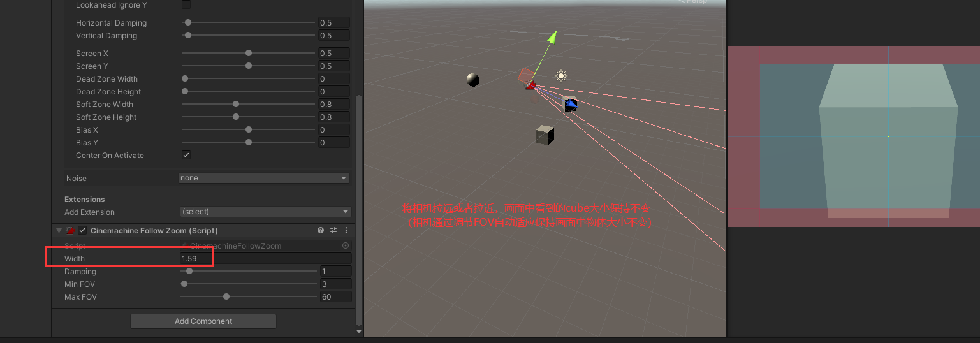Open Add Extension select dropdown
The width and height of the screenshot is (980, 343).
point(266,212)
